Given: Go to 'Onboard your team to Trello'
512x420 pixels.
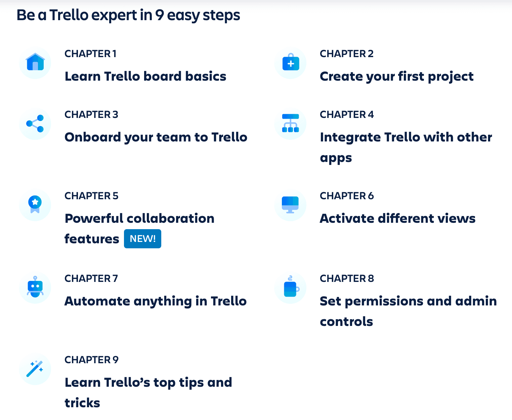Looking at the screenshot, I should [156, 137].
